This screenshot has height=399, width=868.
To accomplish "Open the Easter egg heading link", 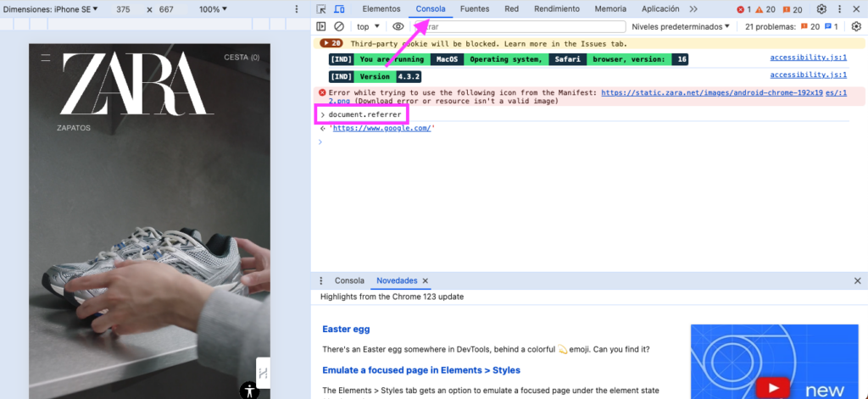I will point(346,330).
